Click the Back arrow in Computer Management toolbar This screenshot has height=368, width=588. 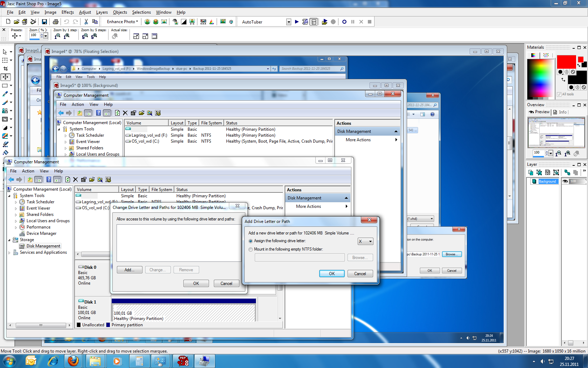click(11, 179)
